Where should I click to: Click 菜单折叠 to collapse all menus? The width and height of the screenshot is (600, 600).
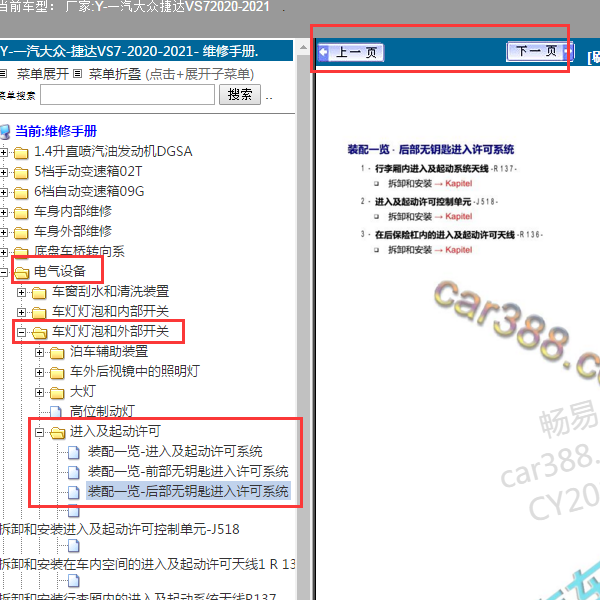(115, 74)
